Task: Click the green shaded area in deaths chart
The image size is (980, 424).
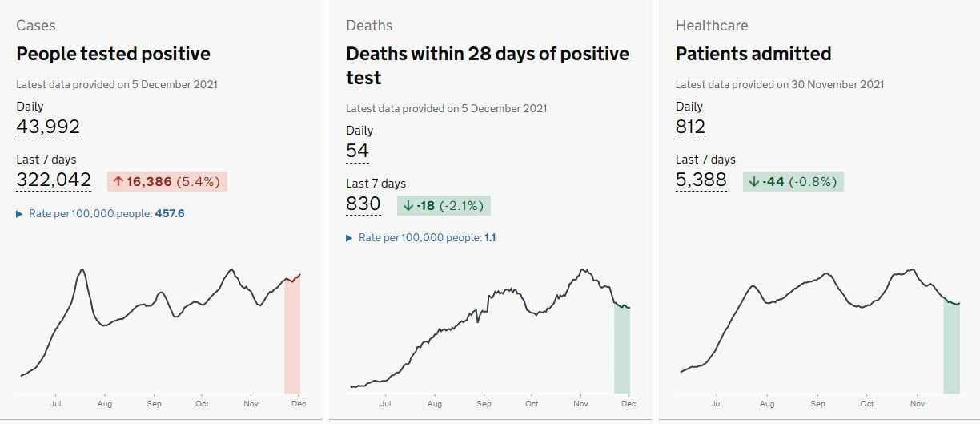Action: [x=622, y=349]
